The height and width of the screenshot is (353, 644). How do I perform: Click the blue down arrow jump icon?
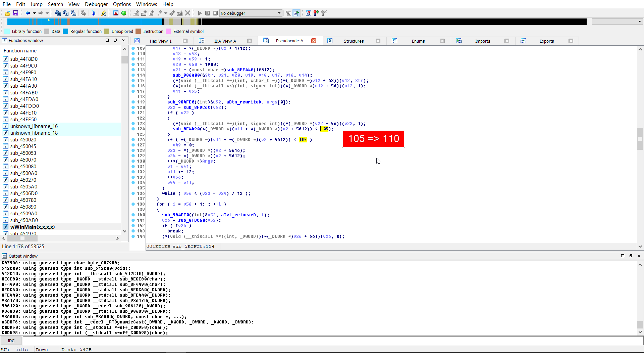[94, 13]
